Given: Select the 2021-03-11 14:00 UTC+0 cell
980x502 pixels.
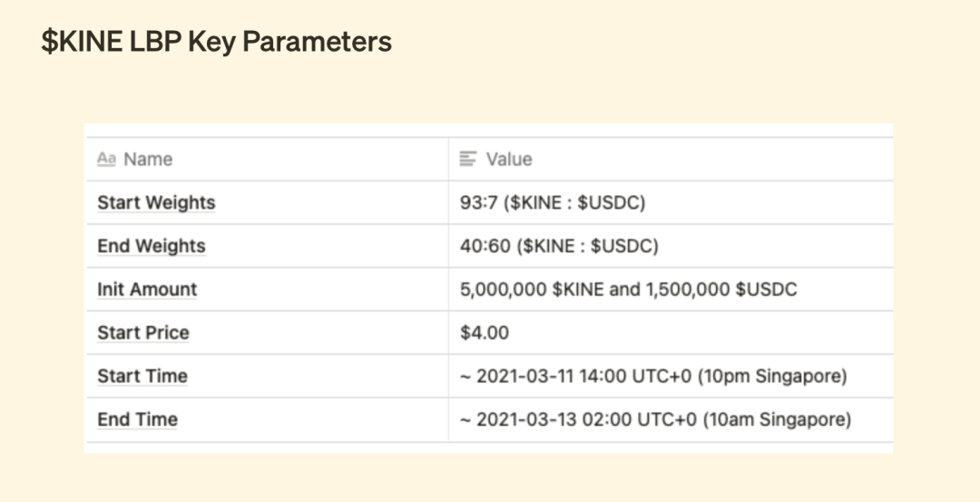Looking at the screenshot, I should click(671, 376).
